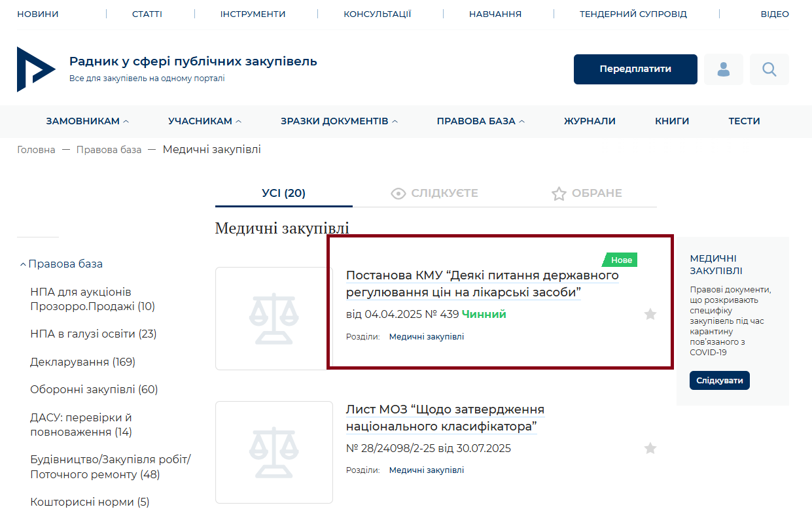Collapse the Правова база sidebar section
The width and height of the screenshot is (812, 524).
24,264
